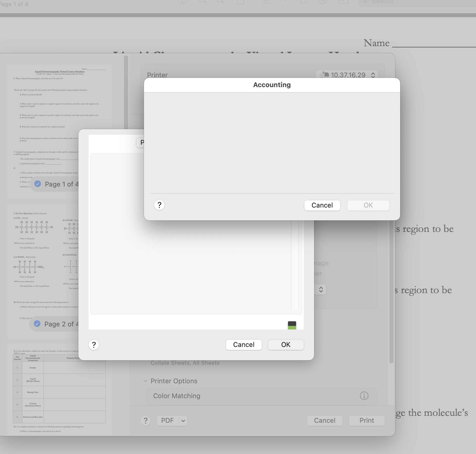Open the Color Matching row

pyautogui.click(x=262, y=396)
